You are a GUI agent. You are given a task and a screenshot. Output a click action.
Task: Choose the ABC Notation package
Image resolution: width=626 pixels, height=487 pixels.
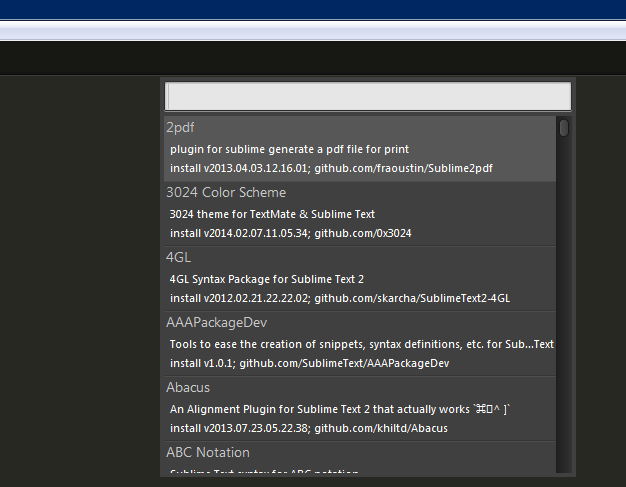point(360,457)
